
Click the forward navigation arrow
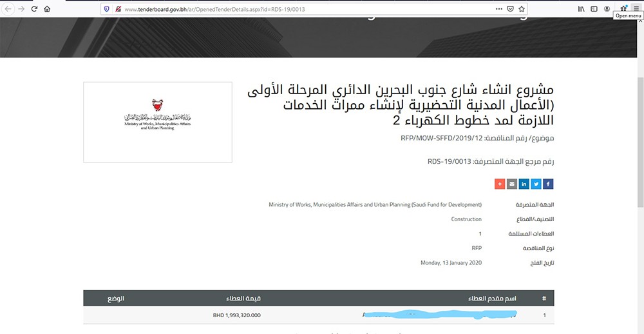pos(21,8)
